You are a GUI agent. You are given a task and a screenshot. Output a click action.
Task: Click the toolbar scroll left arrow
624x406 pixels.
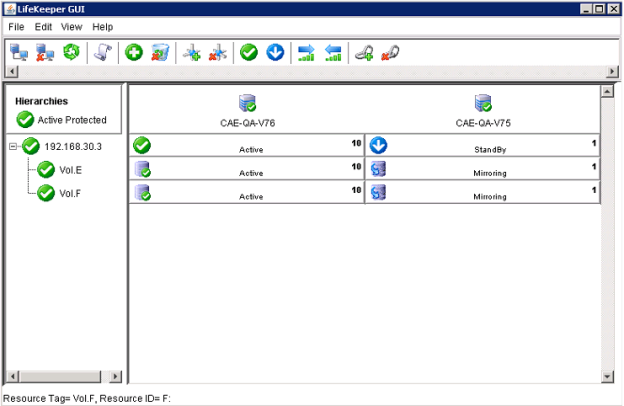pyautogui.click(x=12, y=72)
